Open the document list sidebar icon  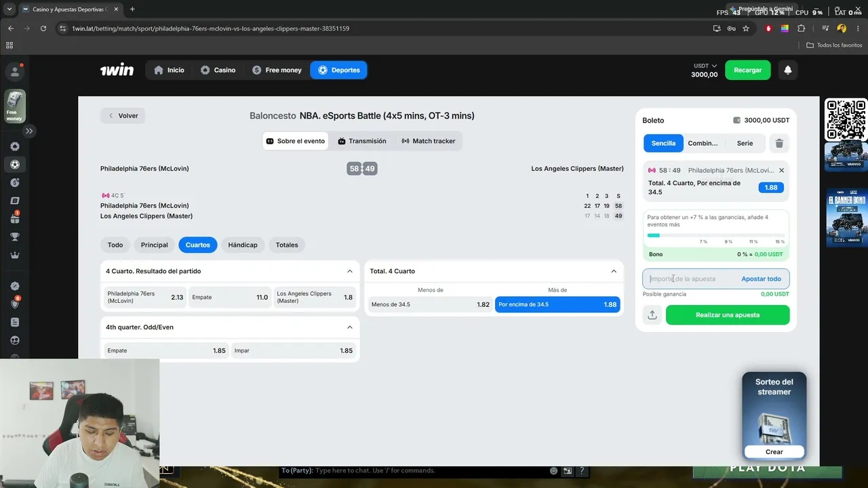pyautogui.click(x=15, y=323)
